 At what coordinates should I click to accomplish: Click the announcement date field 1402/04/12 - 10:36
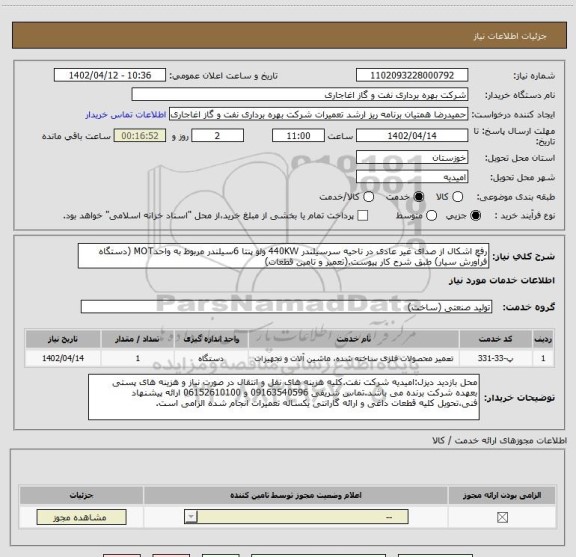coord(110,75)
